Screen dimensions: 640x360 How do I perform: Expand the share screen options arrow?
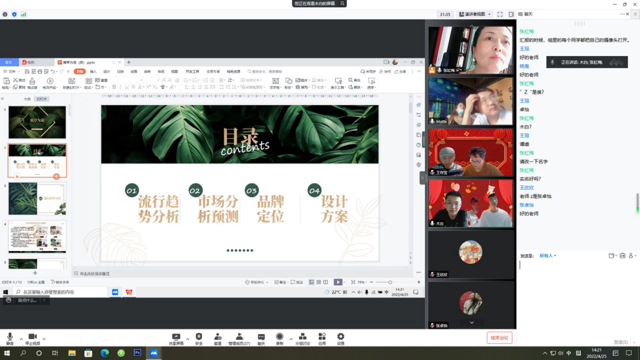187,339
